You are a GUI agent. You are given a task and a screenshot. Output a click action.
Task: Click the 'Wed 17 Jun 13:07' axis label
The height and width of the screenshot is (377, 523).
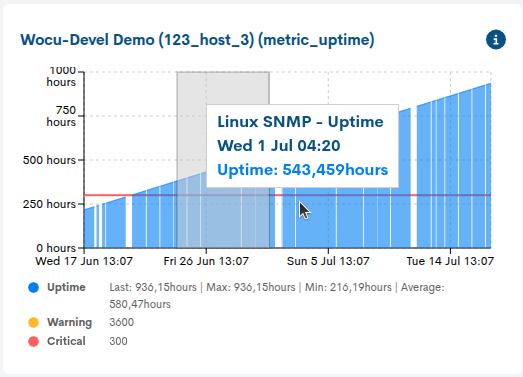tap(84, 261)
